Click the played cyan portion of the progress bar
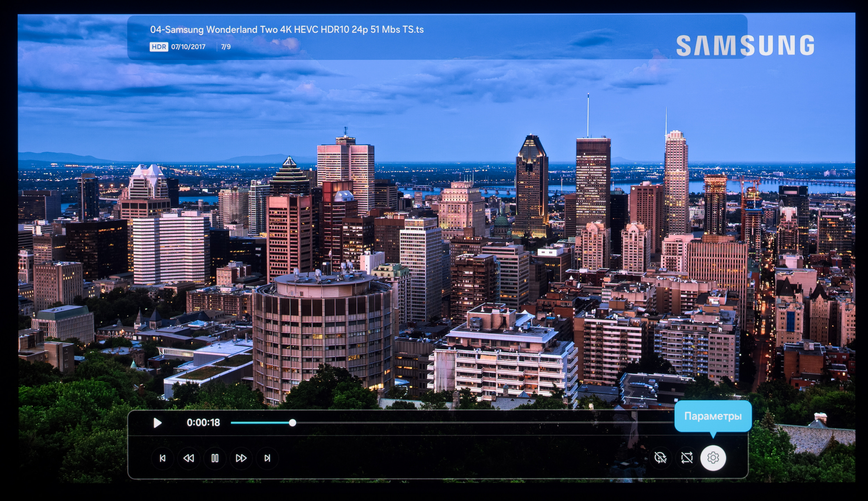 (260, 423)
